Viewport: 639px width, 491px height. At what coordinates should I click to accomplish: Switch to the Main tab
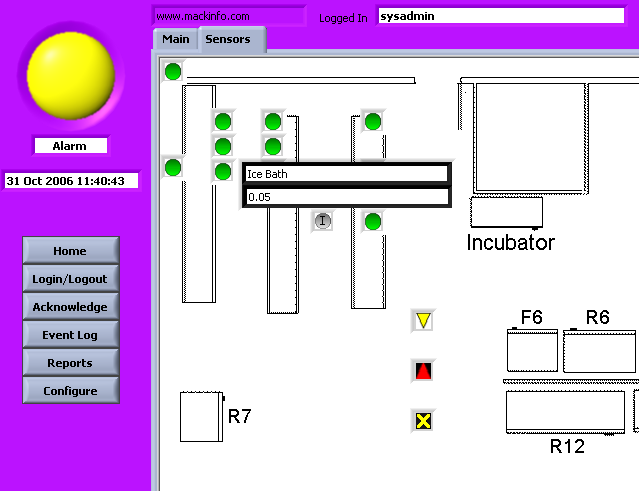coord(176,39)
